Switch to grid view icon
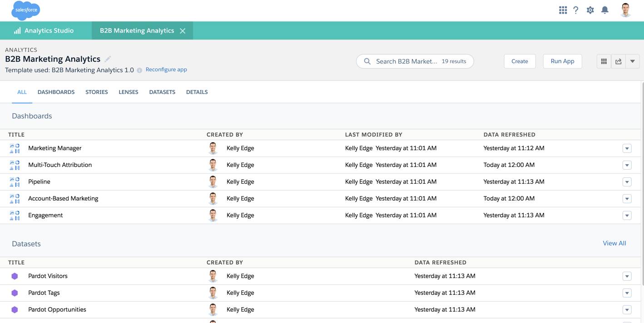Viewport: 644px width, 323px height. click(604, 61)
